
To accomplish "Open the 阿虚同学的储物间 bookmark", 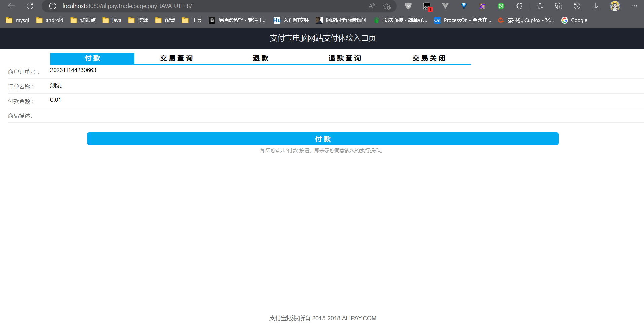I will pos(341,20).
